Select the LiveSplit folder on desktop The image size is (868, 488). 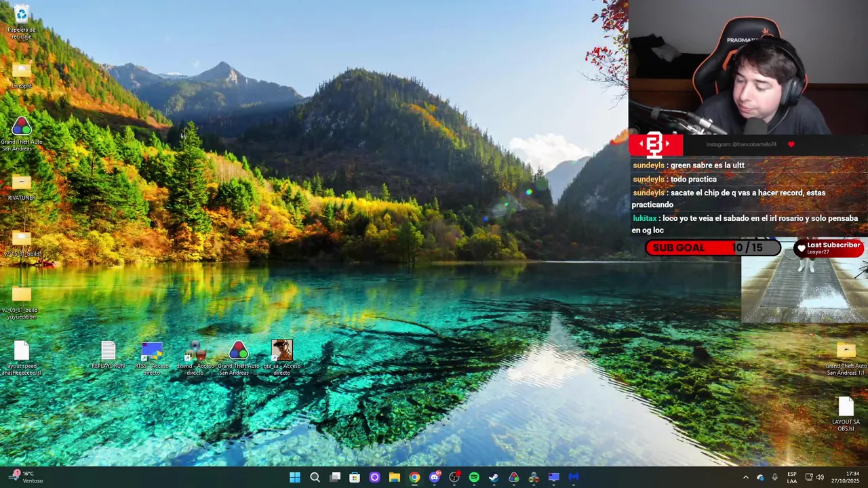point(21,75)
